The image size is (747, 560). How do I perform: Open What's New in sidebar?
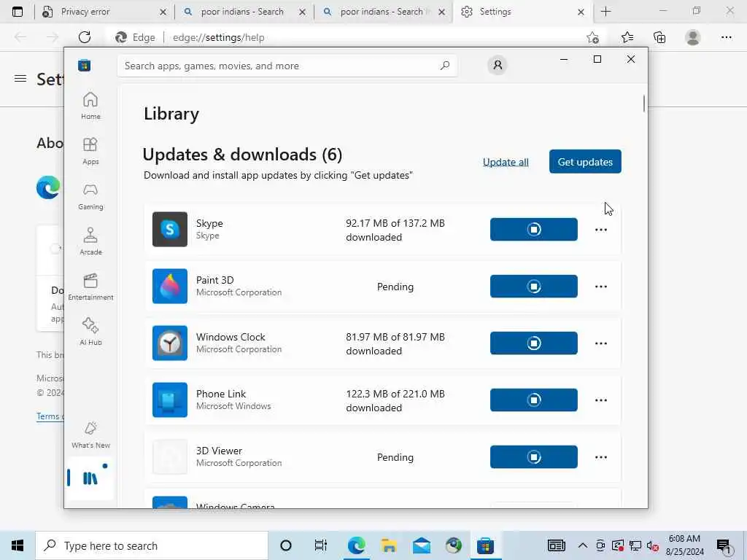[90, 435]
